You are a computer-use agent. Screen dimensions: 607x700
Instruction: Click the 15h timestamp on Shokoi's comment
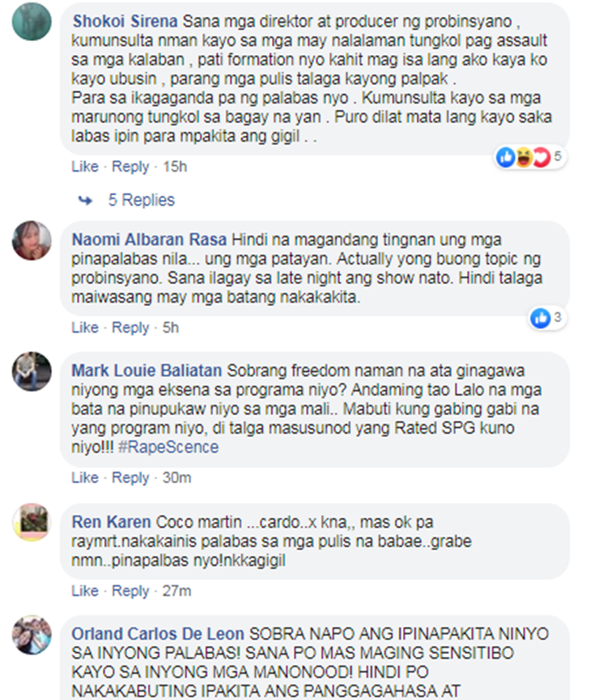175,167
